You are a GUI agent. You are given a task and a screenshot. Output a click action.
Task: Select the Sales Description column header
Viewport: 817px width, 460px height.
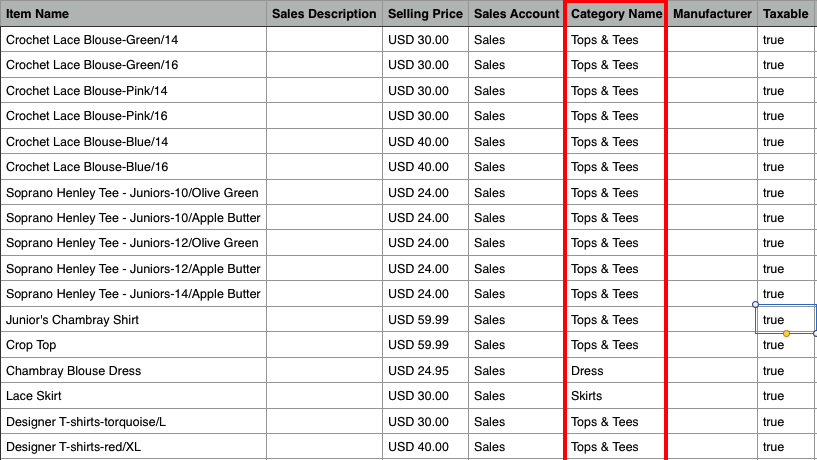pyautogui.click(x=324, y=14)
